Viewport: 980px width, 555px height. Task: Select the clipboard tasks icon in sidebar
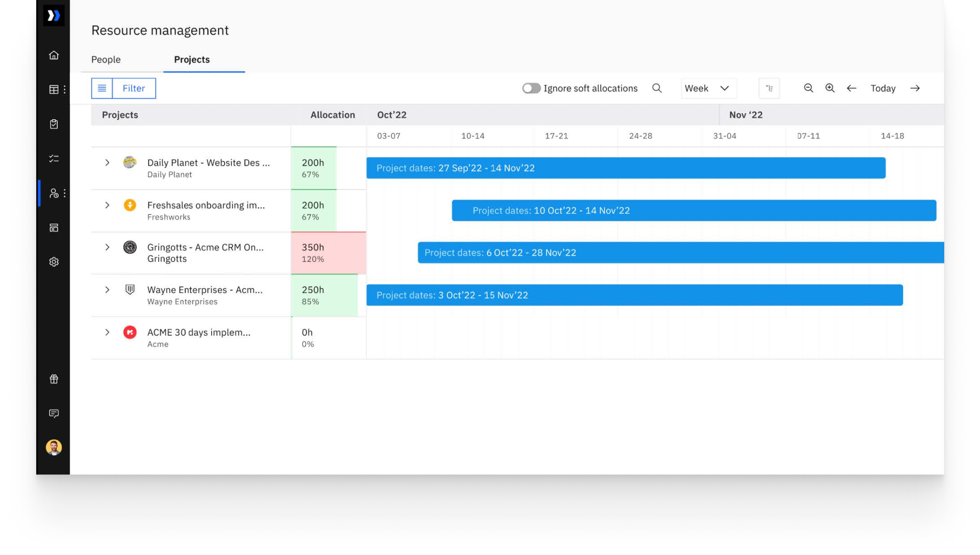coord(54,124)
